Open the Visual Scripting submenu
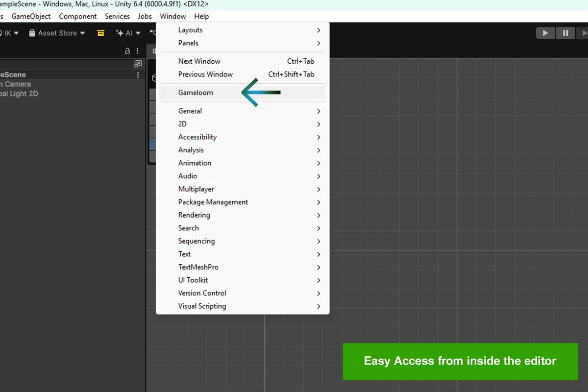Image resolution: width=588 pixels, height=392 pixels. 243,306
